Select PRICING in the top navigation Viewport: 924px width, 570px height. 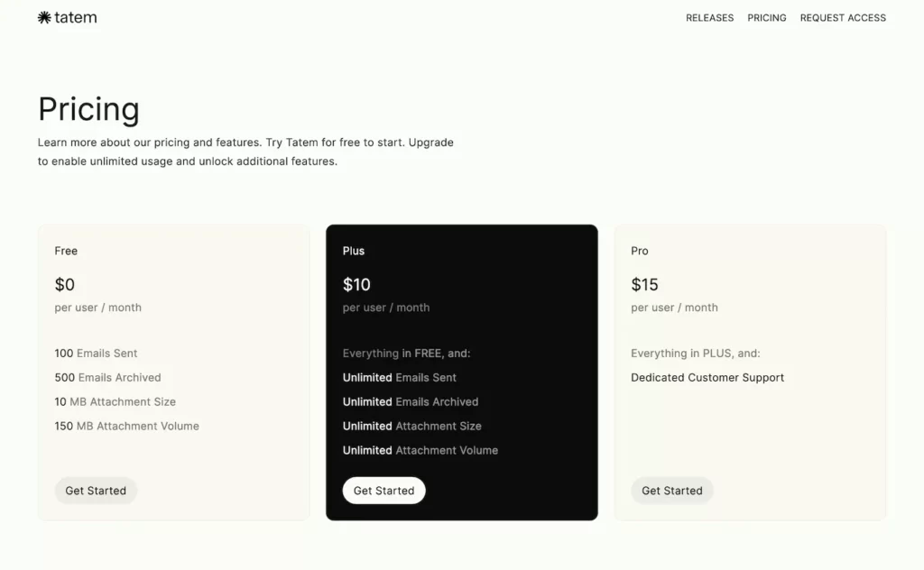[x=766, y=17]
